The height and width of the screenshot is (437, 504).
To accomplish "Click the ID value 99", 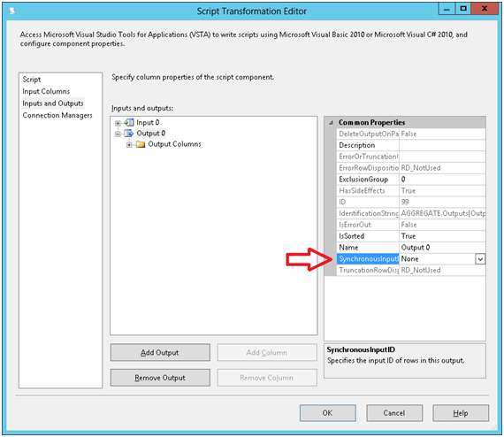I will coord(442,202).
